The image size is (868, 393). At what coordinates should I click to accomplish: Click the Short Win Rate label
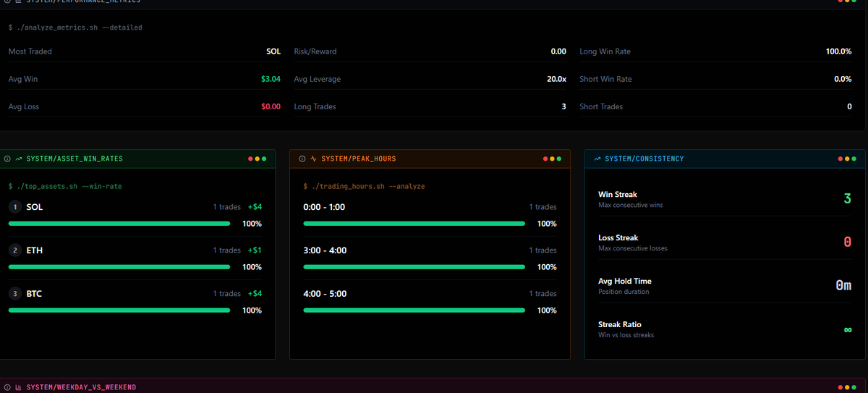[x=605, y=79]
